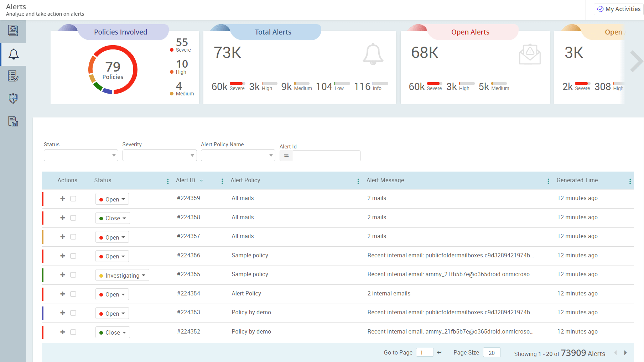Open the My Activities panel

tap(618, 9)
